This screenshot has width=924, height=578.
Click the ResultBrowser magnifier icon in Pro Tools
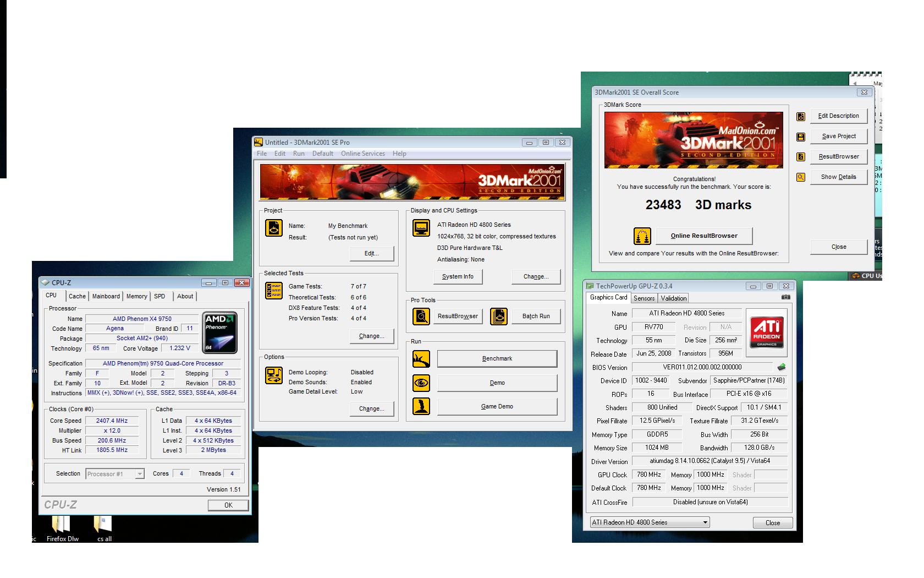click(421, 316)
